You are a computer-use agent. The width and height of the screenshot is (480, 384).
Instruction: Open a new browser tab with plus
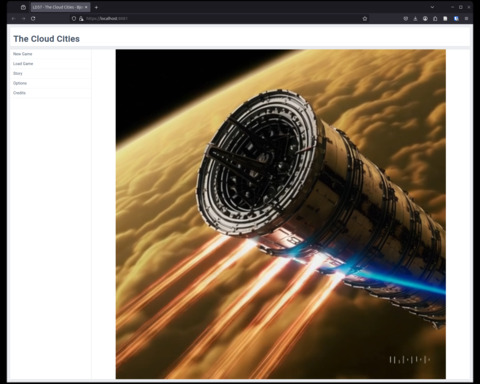click(96, 7)
